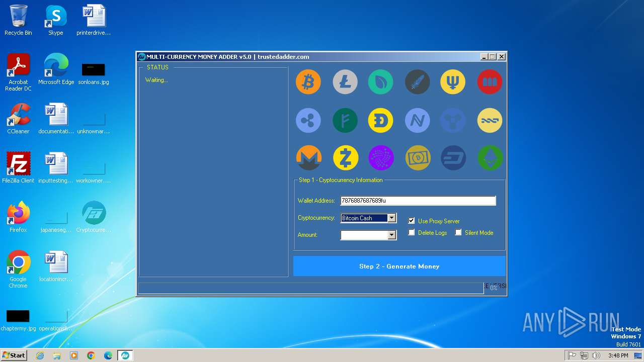
Task: Open Chrome from the taskbar
Action: click(x=91, y=355)
